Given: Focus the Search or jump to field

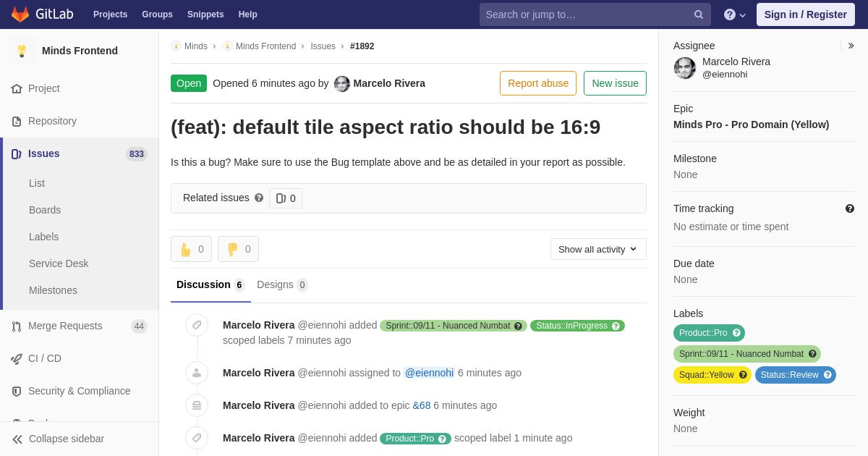Looking at the screenshot, I should pyautogui.click(x=595, y=14).
